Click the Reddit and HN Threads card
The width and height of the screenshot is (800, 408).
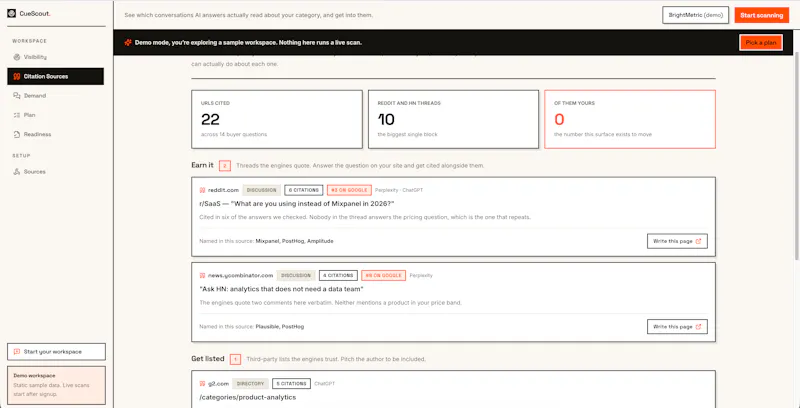453,119
